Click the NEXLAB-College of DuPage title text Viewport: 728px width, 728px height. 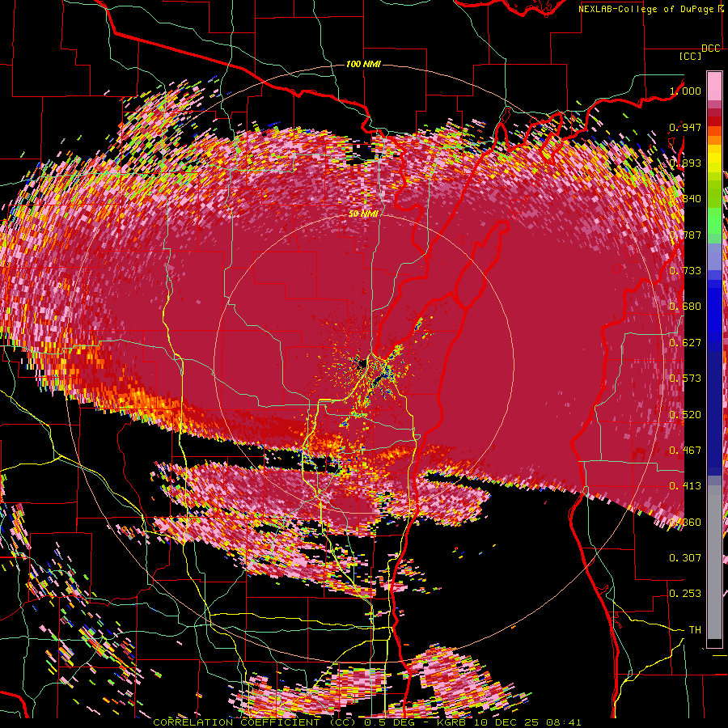tap(647, 9)
